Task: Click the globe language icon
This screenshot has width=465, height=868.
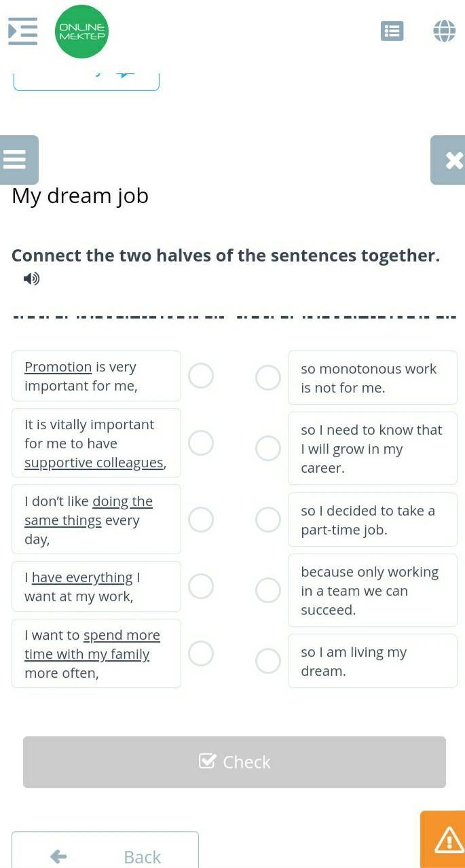Action: tap(444, 31)
